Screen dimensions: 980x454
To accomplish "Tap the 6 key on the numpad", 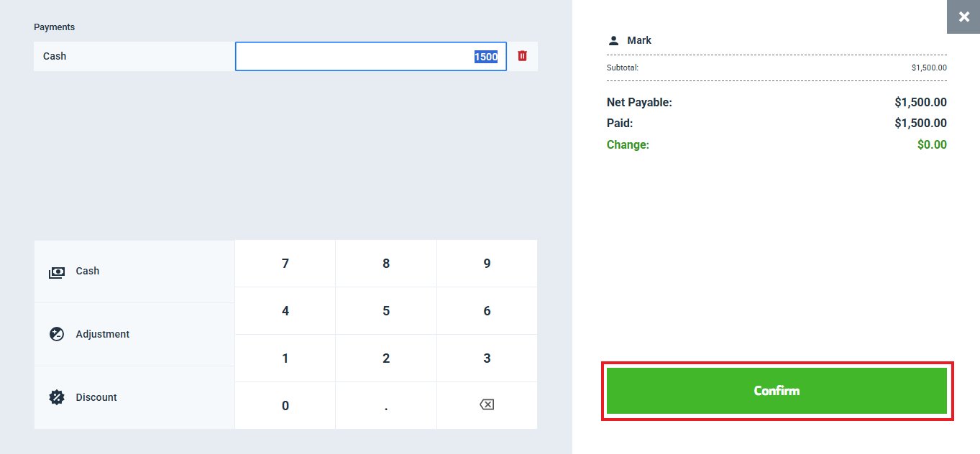I will coord(487,311).
